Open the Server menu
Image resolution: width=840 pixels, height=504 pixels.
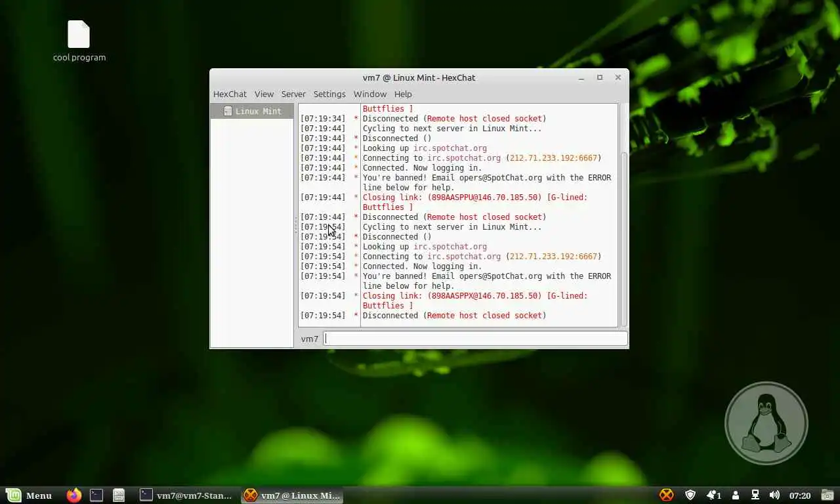coord(293,94)
